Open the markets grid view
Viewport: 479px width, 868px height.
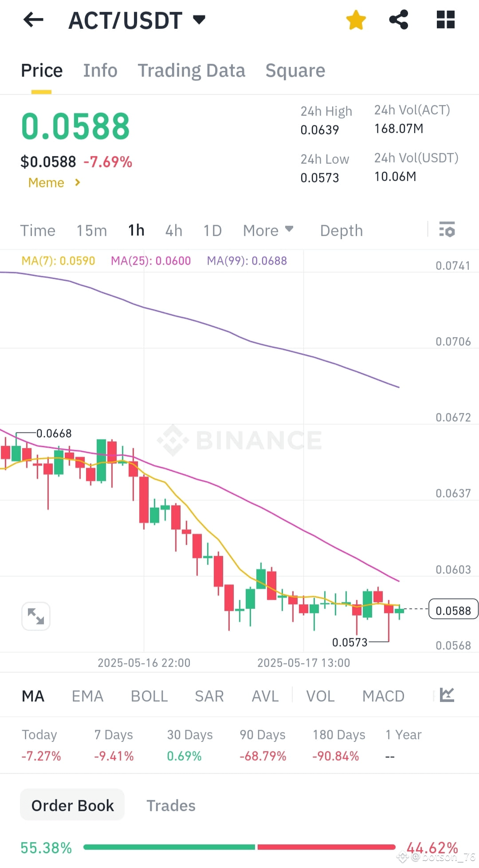[x=445, y=20]
